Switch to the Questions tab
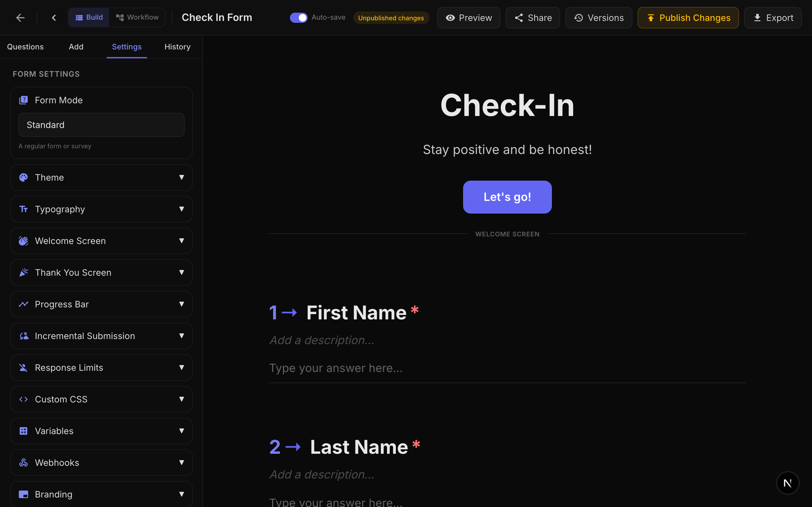 coord(25,47)
